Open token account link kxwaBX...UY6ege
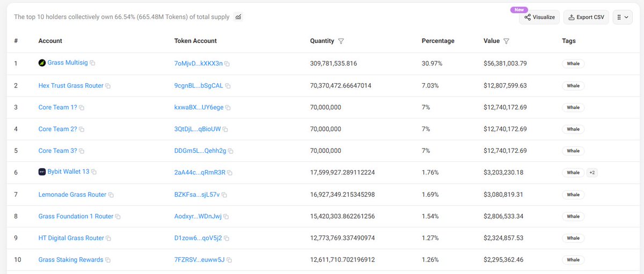Screen dimensions: 644x274 point(199,107)
